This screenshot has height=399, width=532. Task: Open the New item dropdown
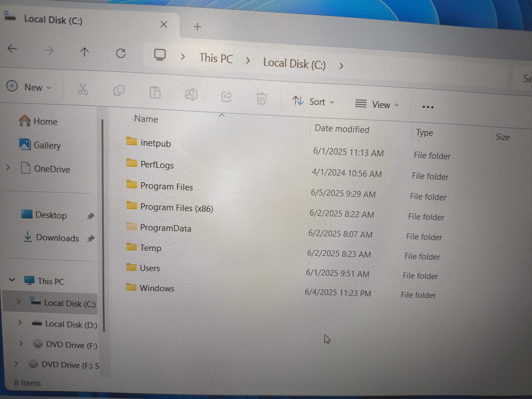pyautogui.click(x=29, y=87)
